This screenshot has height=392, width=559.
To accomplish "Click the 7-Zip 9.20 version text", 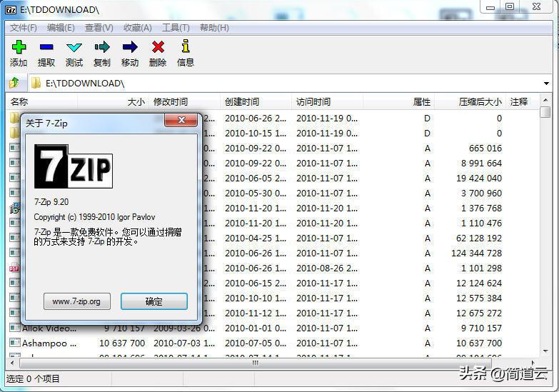I will [51, 202].
